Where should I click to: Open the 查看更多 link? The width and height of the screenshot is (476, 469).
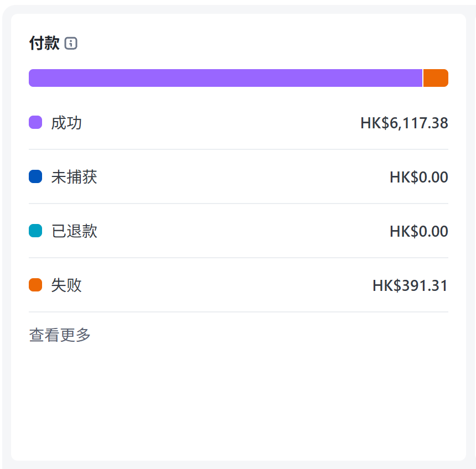tap(60, 335)
